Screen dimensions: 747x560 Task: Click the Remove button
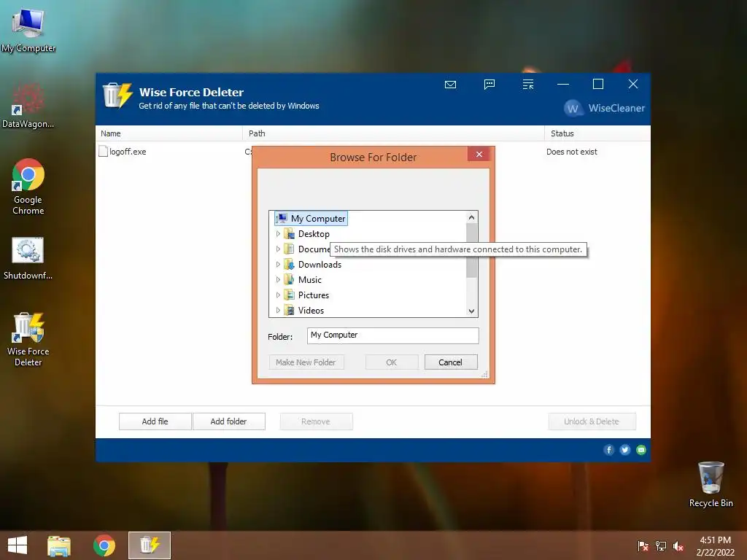(x=316, y=421)
